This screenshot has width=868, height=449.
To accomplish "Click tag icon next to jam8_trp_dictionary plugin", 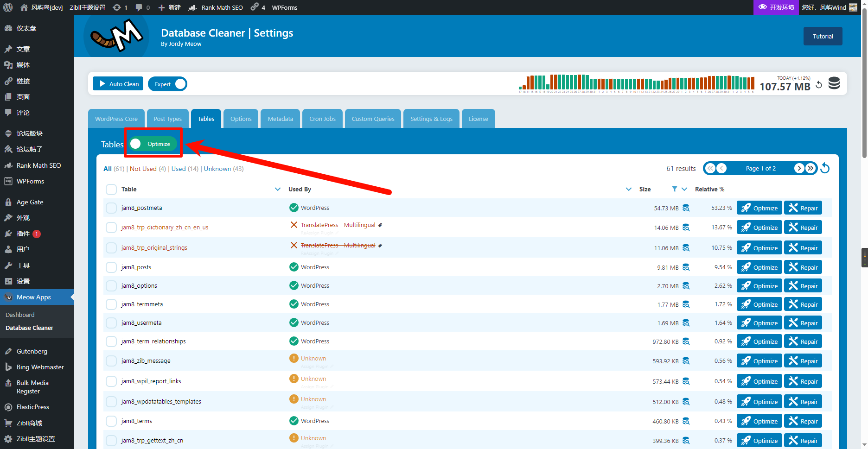I will click(380, 225).
